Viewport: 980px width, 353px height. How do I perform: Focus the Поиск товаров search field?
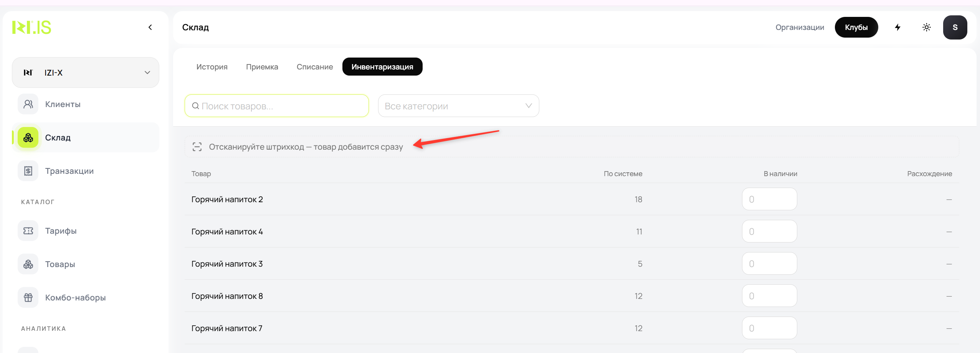coord(277,106)
